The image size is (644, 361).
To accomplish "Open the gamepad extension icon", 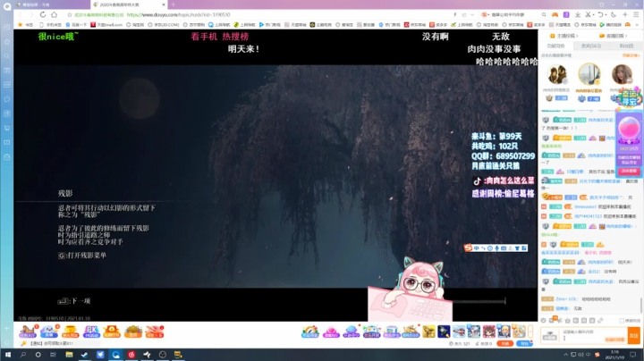I will click(x=555, y=15).
